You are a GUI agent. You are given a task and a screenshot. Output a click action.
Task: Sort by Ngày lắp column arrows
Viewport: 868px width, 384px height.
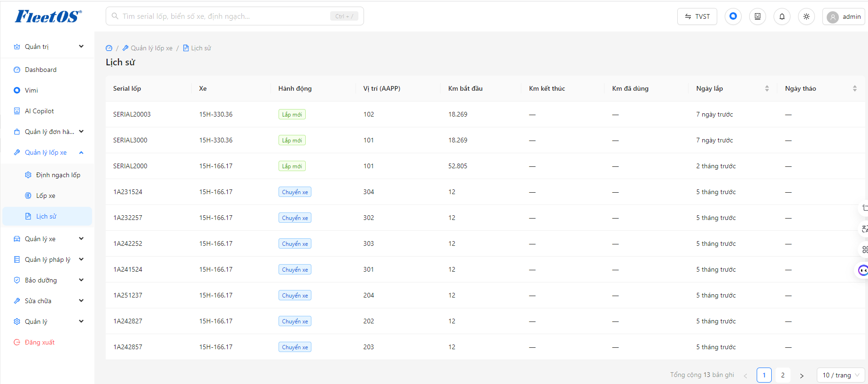pyautogui.click(x=767, y=88)
